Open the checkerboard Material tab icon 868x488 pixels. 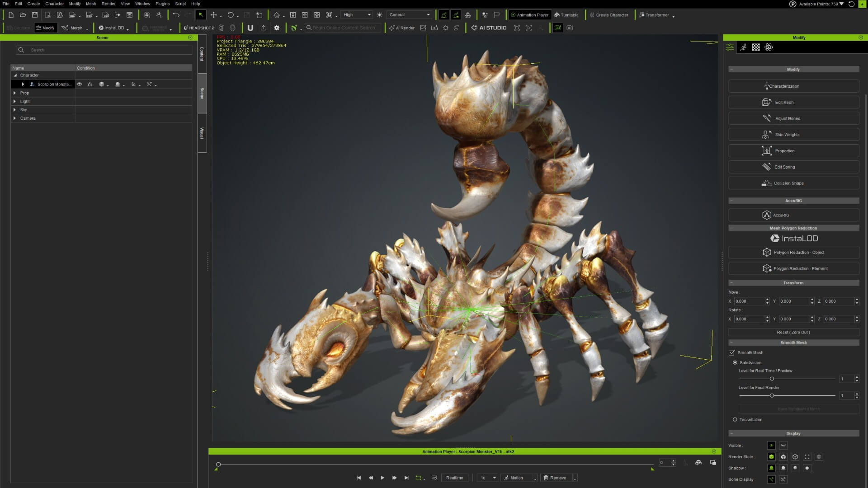[x=756, y=47]
